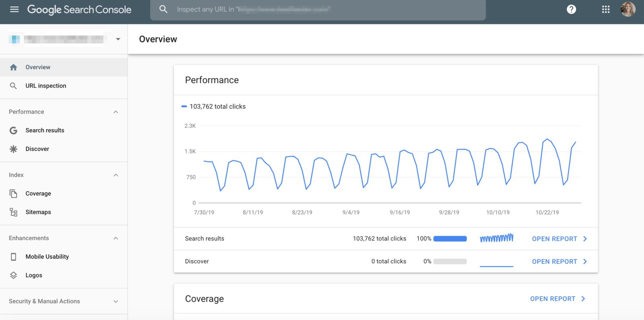This screenshot has height=320, width=644.
Task: Click the Search results 100% progress bar
Action: tap(450, 239)
